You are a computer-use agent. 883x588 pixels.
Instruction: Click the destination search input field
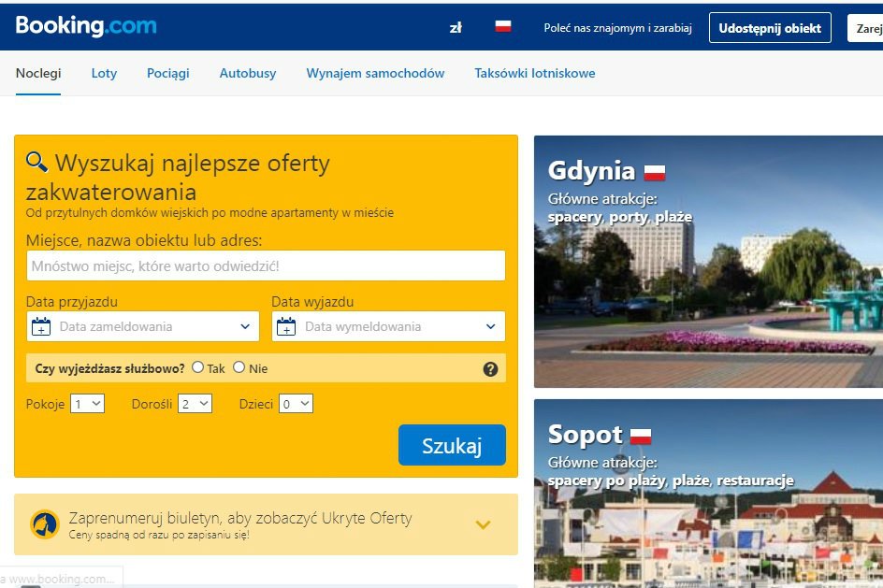point(265,265)
